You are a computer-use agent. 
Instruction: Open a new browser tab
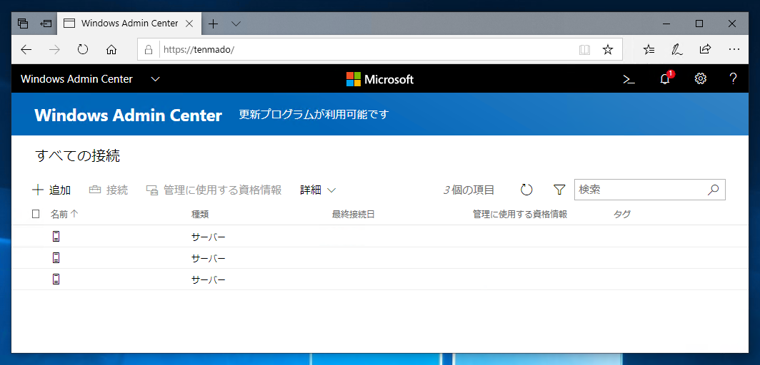pyautogui.click(x=213, y=23)
